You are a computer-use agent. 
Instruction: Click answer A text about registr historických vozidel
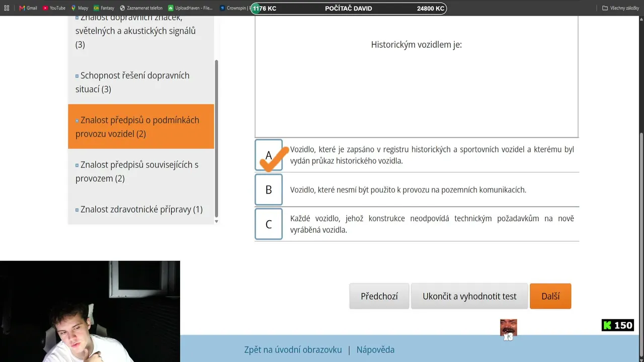[432, 155]
